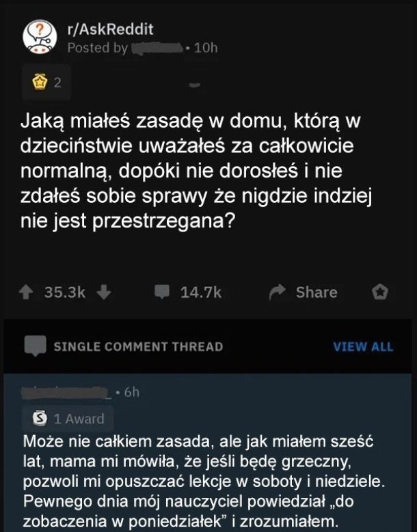This screenshot has width=417, height=532.
Task: Click the 35.3k vote score
Action: (x=66, y=292)
